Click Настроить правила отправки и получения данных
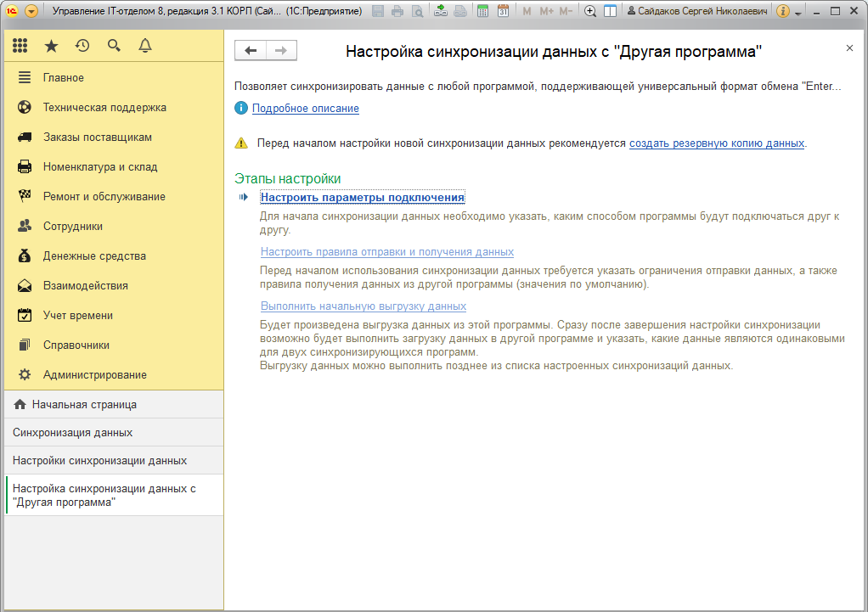Viewport: 868px width, 612px height. coord(387,252)
